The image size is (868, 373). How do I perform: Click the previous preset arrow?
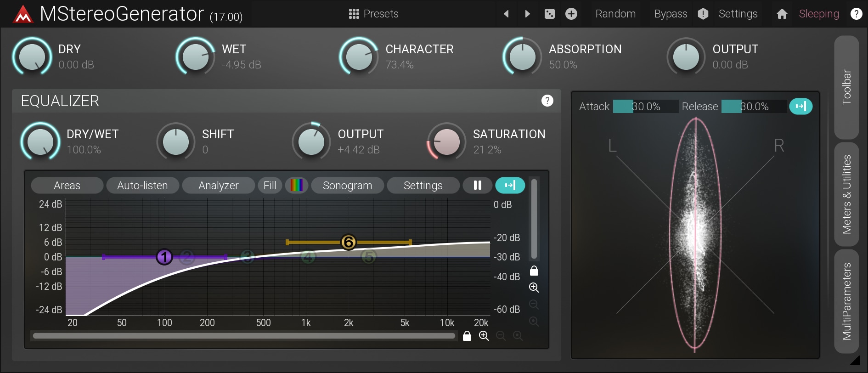[506, 14]
